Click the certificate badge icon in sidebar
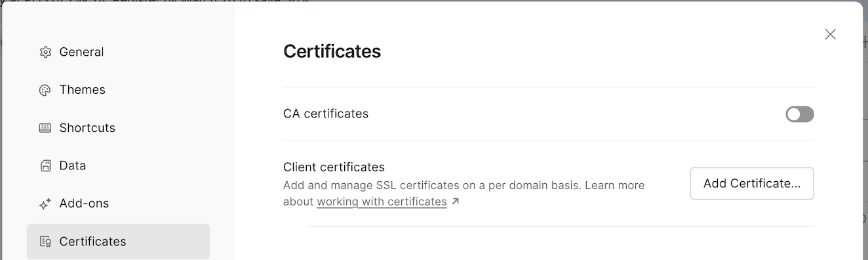 [x=45, y=242]
